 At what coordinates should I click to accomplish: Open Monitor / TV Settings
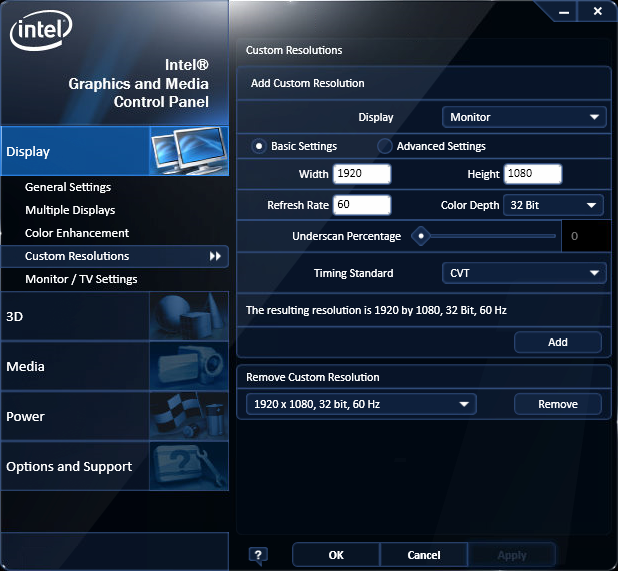tap(81, 279)
